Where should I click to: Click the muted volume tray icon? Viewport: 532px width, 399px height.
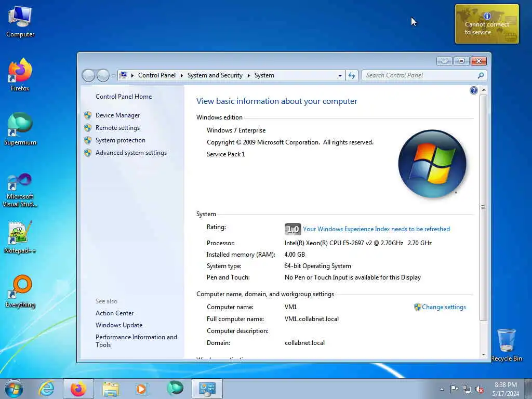(480, 389)
